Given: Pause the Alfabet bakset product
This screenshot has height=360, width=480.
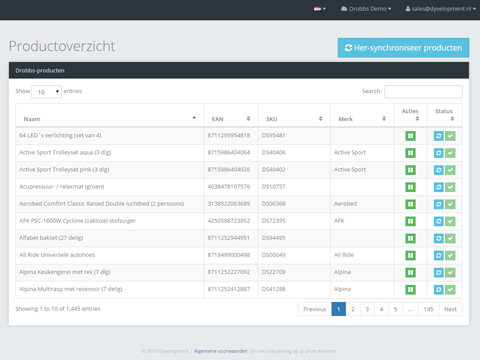Looking at the screenshot, I should click(x=410, y=238).
